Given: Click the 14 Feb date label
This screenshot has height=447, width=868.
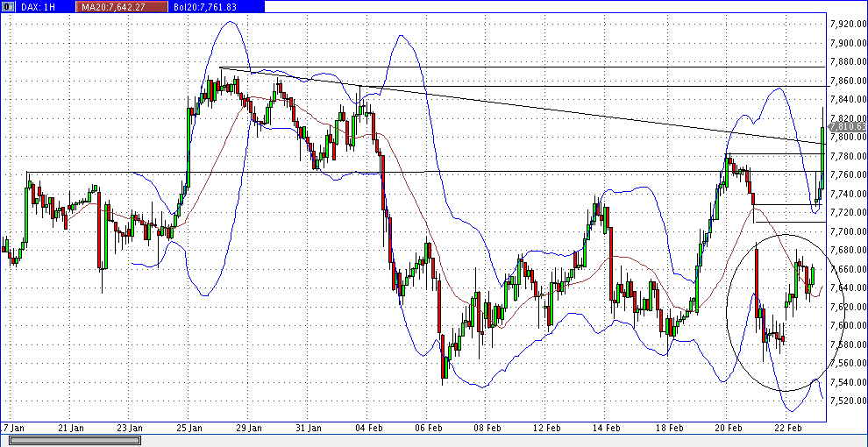Looking at the screenshot, I should 605,428.
